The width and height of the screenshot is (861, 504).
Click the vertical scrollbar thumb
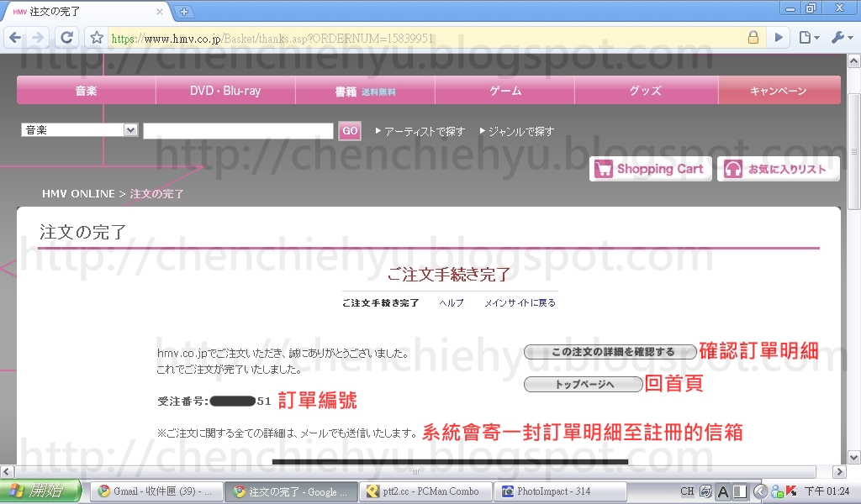click(853, 151)
